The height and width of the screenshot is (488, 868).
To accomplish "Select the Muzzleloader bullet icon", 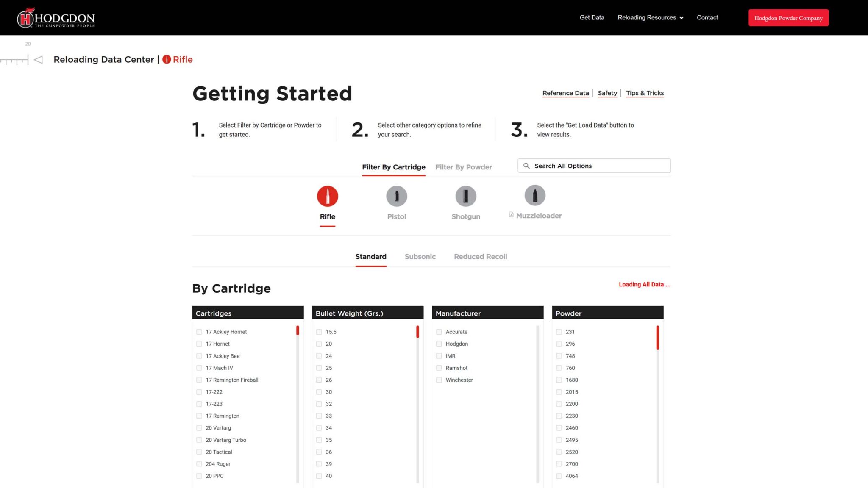I will pos(534,195).
